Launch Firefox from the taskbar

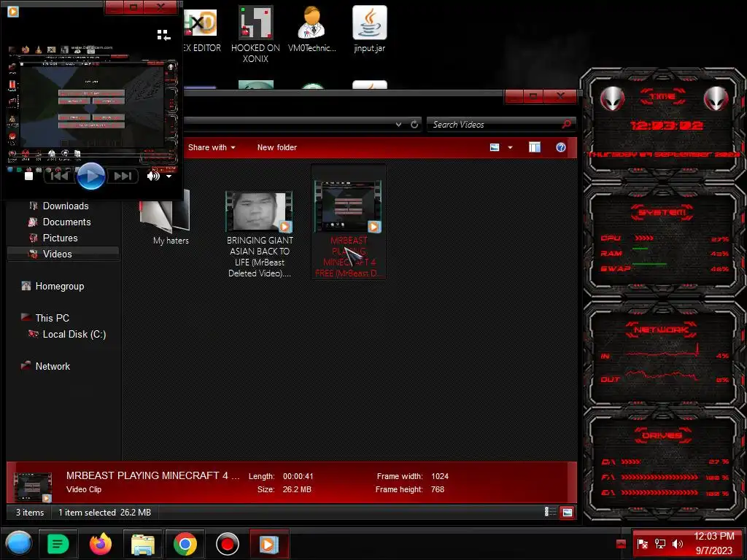tap(101, 543)
